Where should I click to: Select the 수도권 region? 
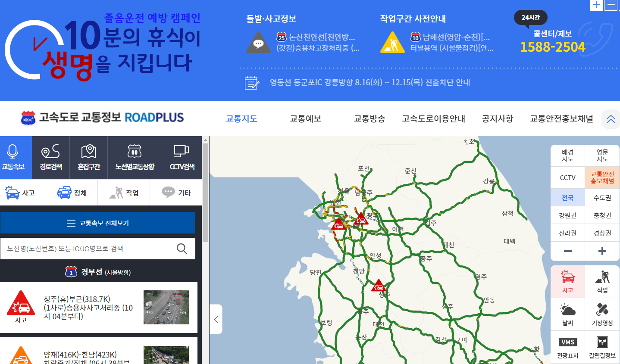[x=602, y=198]
